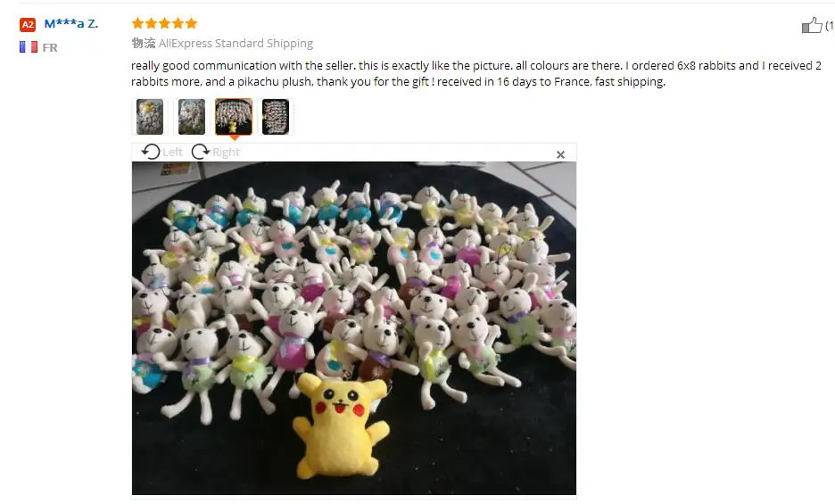Image resolution: width=835 pixels, height=504 pixels.
Task: Click the enlarged plush rabbits photo
Action: (354, 328)
